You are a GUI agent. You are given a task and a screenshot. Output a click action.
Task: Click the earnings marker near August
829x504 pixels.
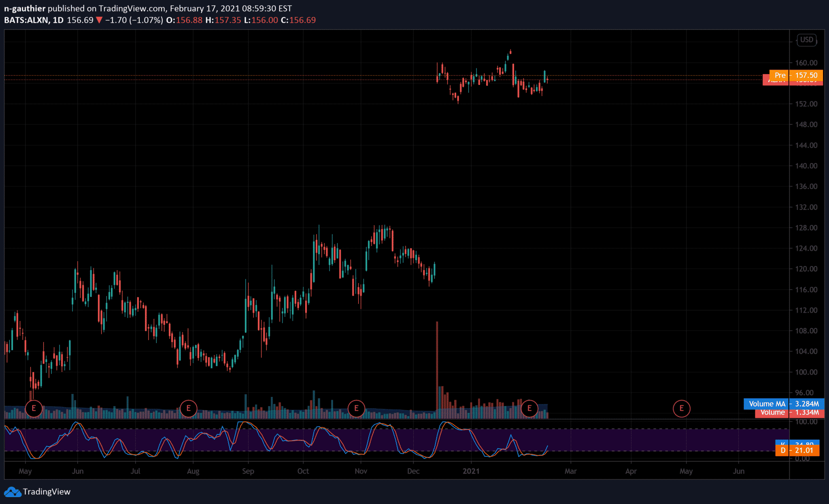[x=188, y=409]
